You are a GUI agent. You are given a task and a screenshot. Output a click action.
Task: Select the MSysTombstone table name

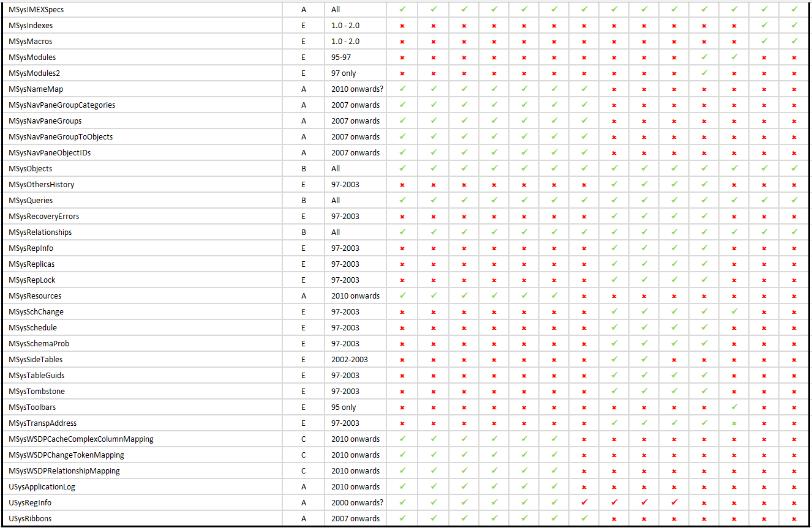(x=37, y=392)
